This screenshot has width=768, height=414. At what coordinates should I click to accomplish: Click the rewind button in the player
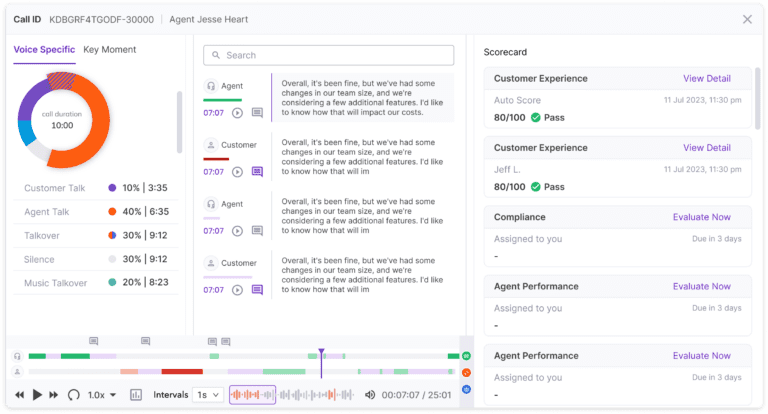(19, 395)
